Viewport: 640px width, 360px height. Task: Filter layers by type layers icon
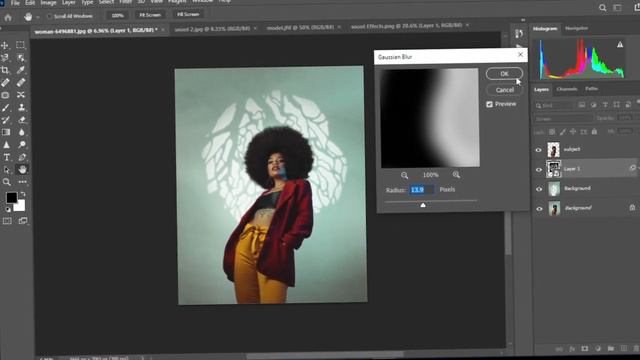(x=605, y=105)
